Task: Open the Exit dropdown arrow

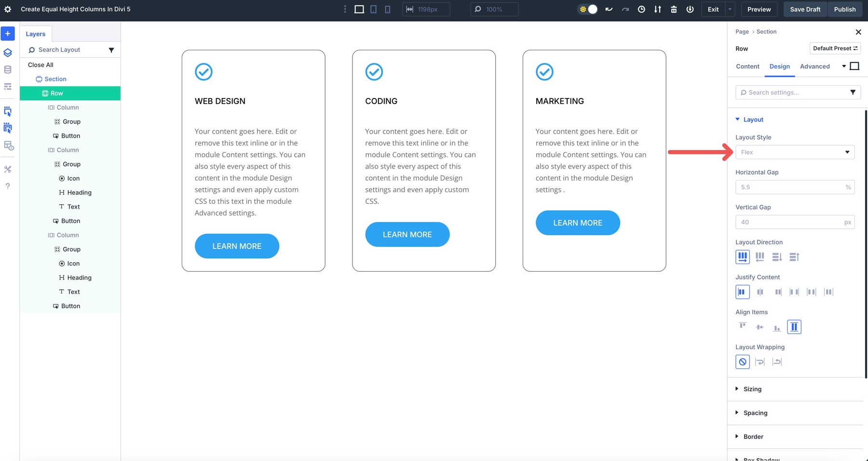Action: coord(730,9)
